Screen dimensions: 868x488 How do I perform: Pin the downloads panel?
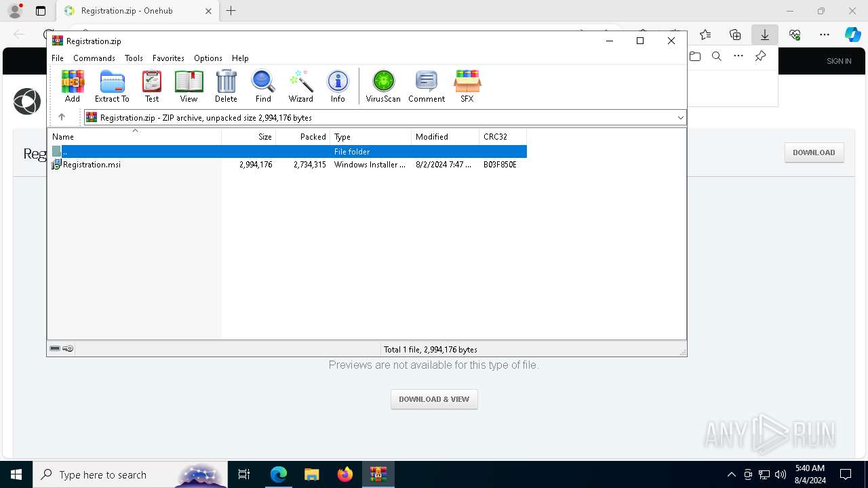point(760,56)
